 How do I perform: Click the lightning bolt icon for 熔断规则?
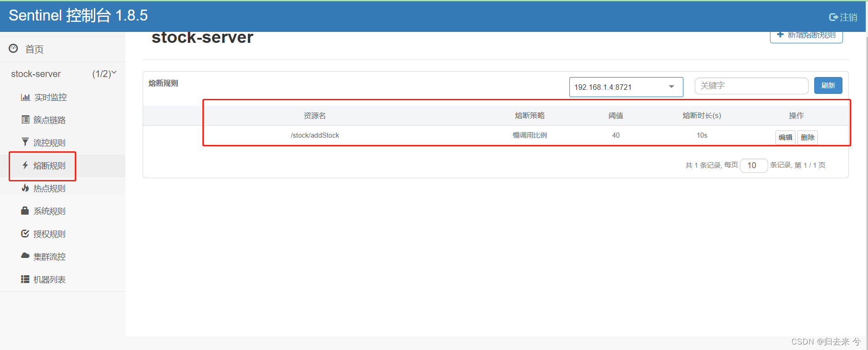pos(26,165)
